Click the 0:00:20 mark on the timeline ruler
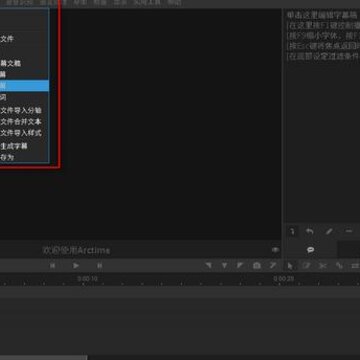 pos(284,278)
